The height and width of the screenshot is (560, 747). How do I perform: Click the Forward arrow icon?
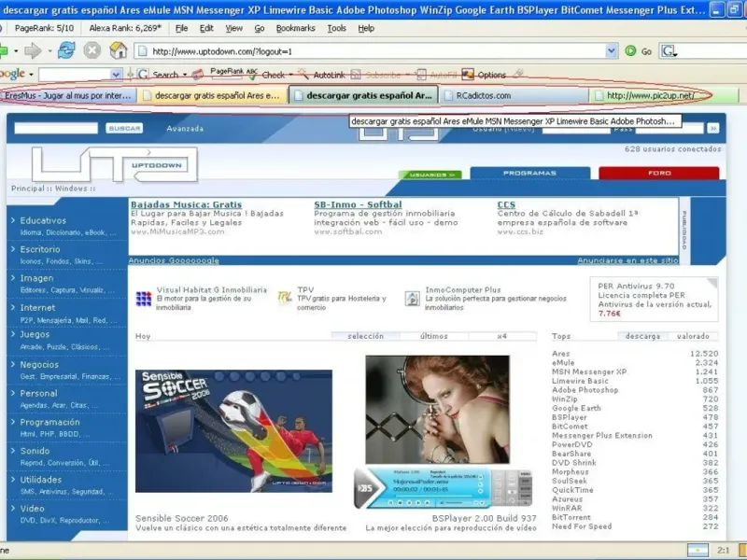[33, 50]
